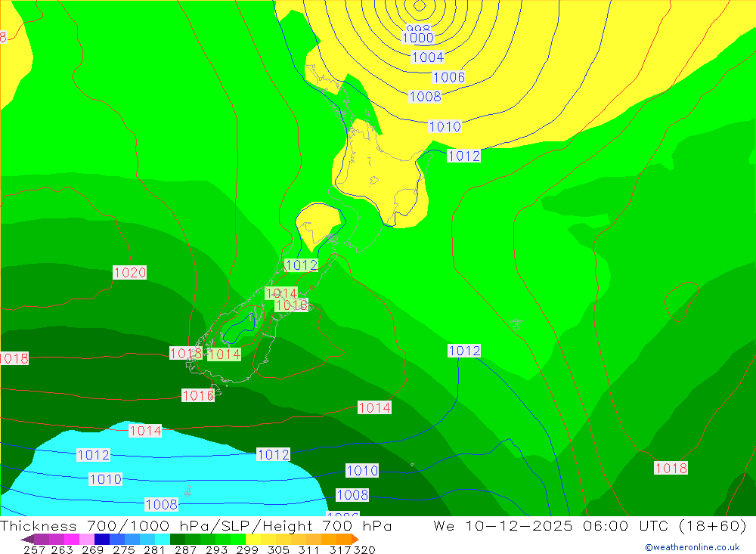
Task: Click the bright magenta swatch in the legend
Action: pyautogui.click(x=72, y=539)
